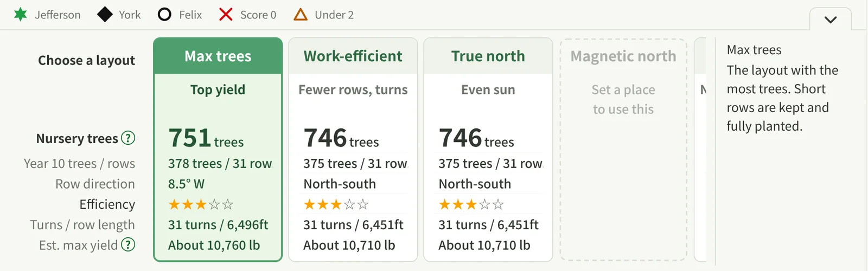
Task: Click the black diamond York legend icon
Action: point(105,15)
